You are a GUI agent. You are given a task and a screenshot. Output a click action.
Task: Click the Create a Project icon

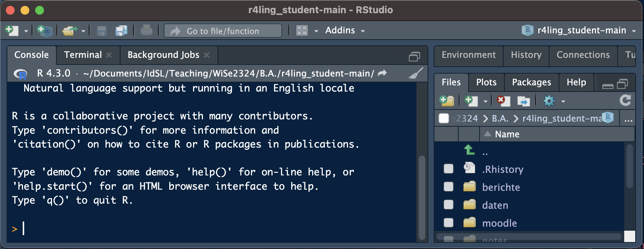click(45, 30)
